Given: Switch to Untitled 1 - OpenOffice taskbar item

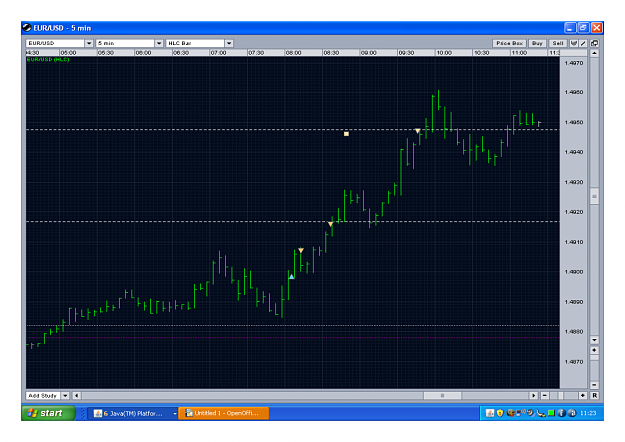Looking at the screenshot, I should (x=224, y=413).
